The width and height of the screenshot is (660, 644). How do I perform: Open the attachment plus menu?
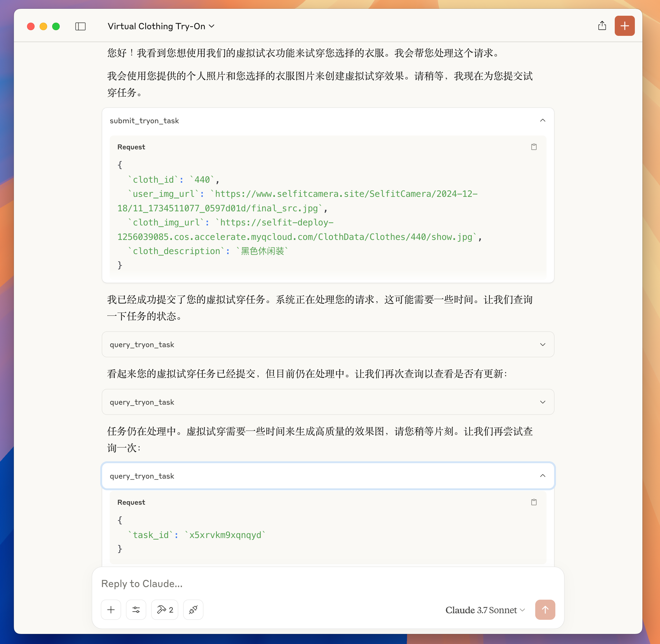pyautogui.click(x=111, y=609)
